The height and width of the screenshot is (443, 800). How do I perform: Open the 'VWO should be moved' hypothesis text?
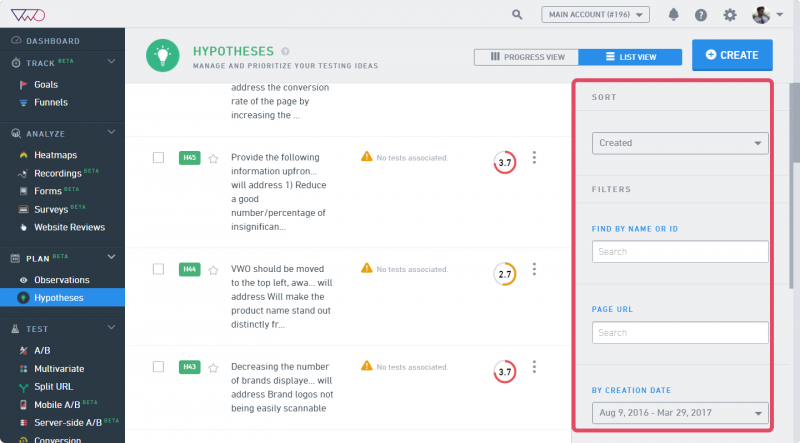(282, 297)
